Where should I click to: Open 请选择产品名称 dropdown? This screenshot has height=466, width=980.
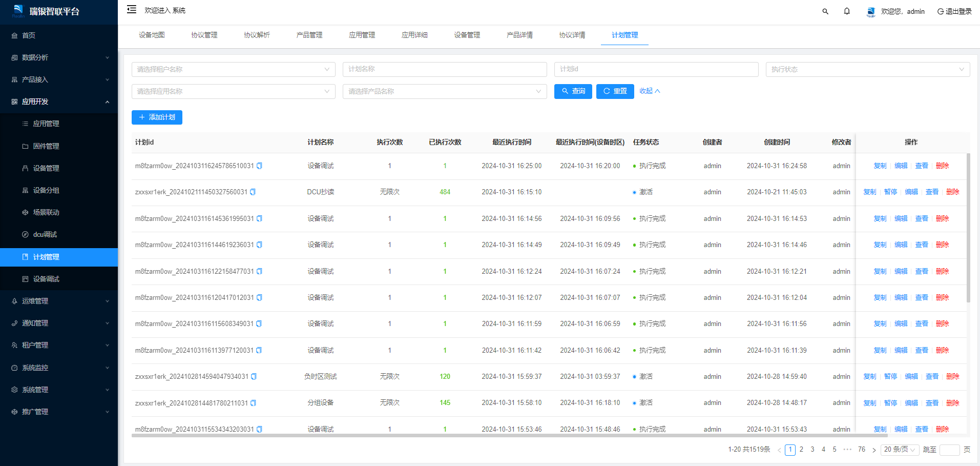pyautogui.click(x=445, y=91)
